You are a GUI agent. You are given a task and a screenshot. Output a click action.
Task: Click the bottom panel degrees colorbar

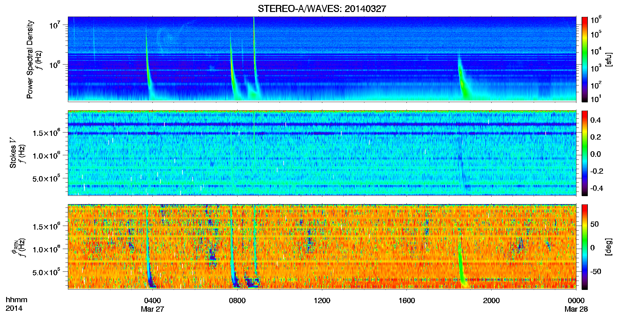585,247
